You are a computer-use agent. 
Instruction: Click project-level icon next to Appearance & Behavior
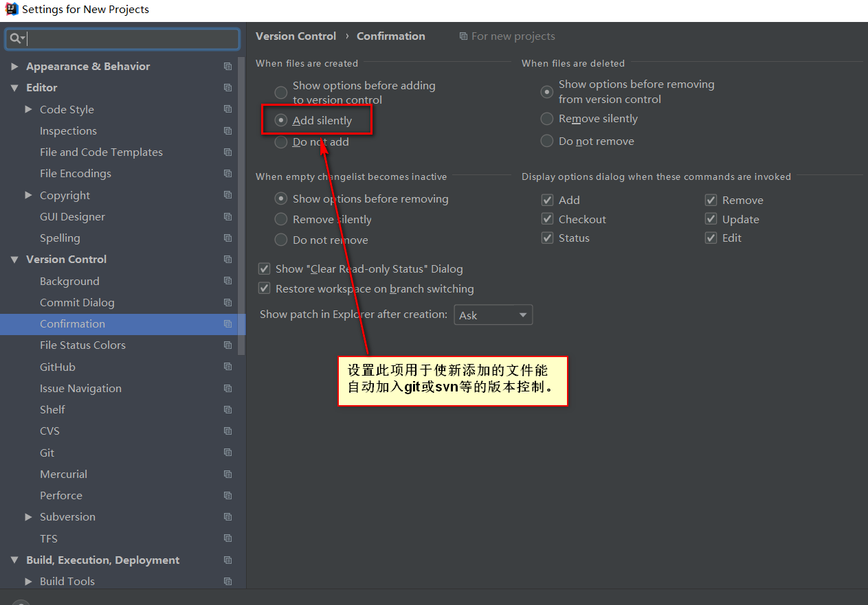227,67
